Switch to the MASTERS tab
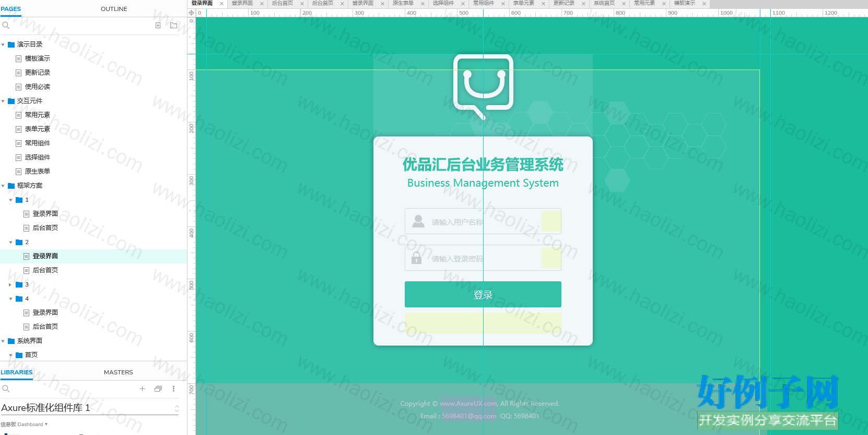Image resolution: width=868 pixels, height=435 pixels. point(119,372)
